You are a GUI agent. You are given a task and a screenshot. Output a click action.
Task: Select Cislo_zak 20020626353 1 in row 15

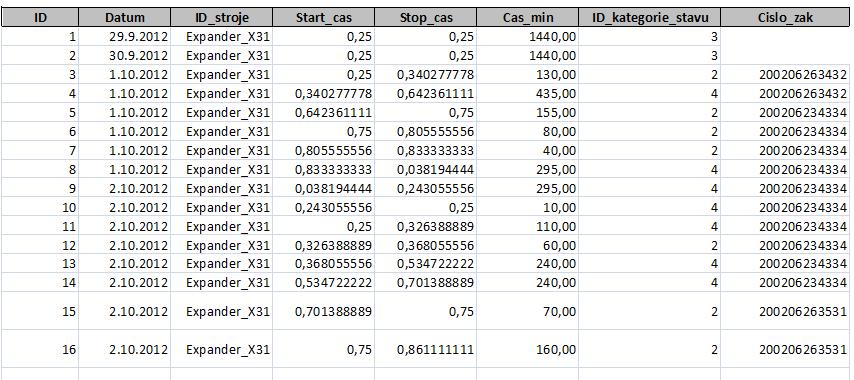pos(785,311)
